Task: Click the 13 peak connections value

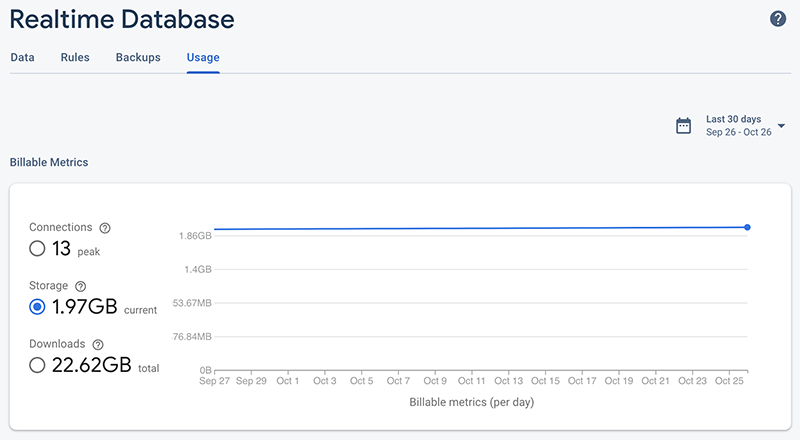Action: (x=61, y=249)
